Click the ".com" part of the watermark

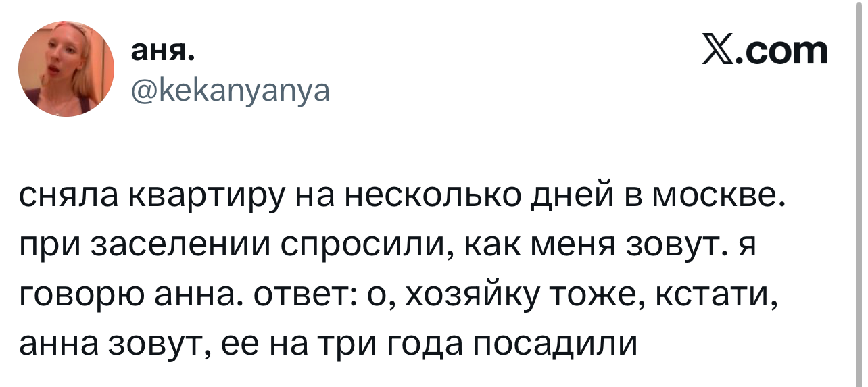click(782, 51)
